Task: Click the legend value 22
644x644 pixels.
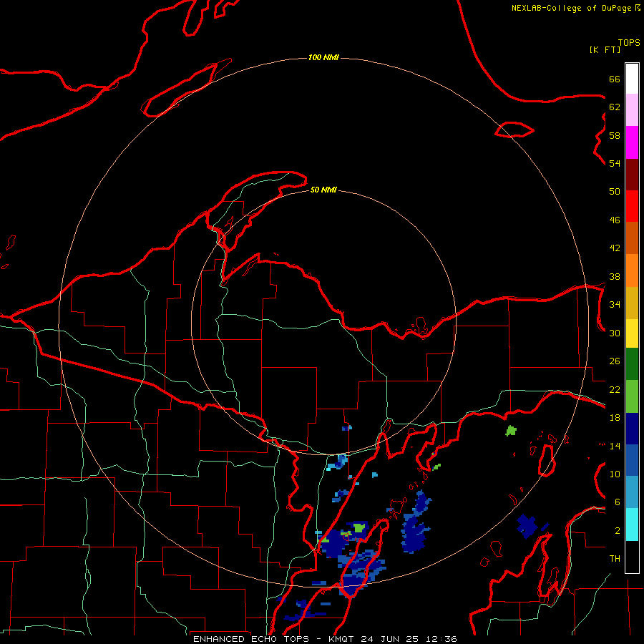Action: (615, 389)
